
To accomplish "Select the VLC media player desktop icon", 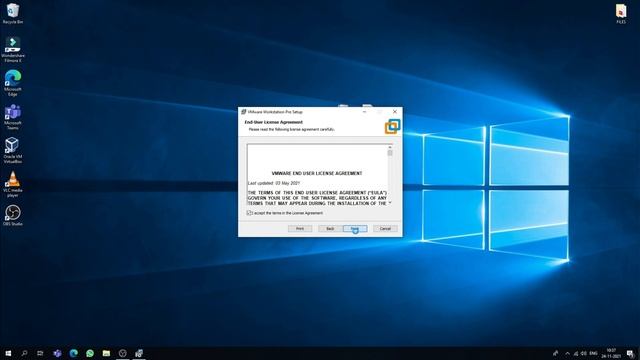I will (x=13, y=184).
